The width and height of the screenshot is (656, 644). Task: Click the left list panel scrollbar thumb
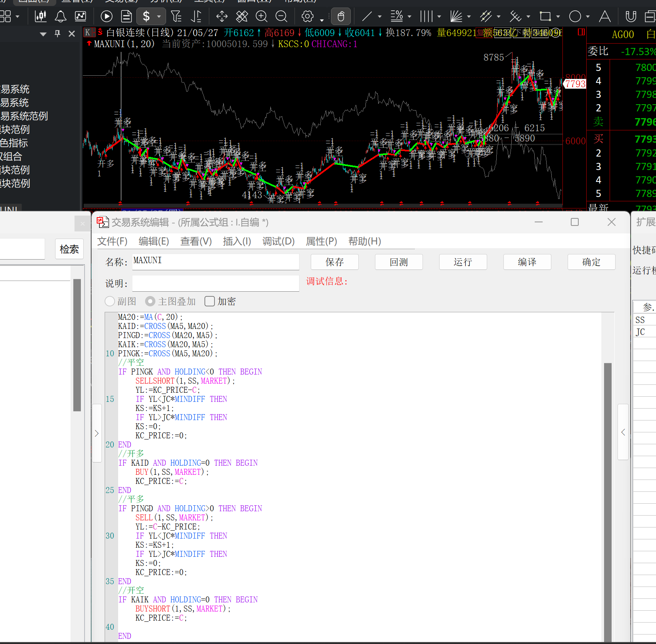[77, 345]
